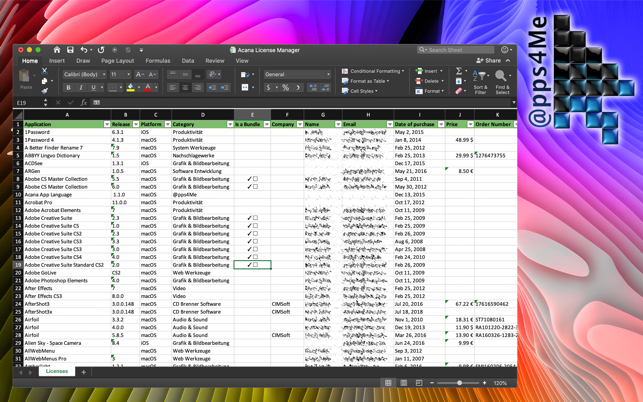Click the Clear eraser icon
This screenshot has height=402, width=643.
pyautogui.click(x=459, y=91)
